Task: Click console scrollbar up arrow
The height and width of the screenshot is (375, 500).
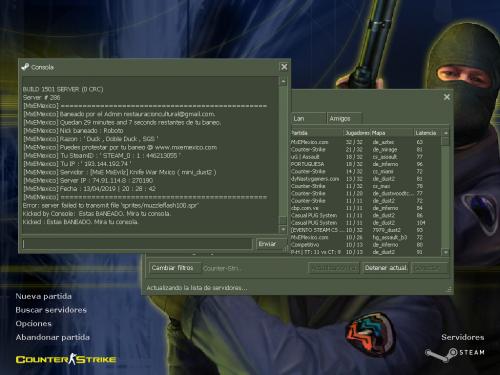Action: click(283, 81)
